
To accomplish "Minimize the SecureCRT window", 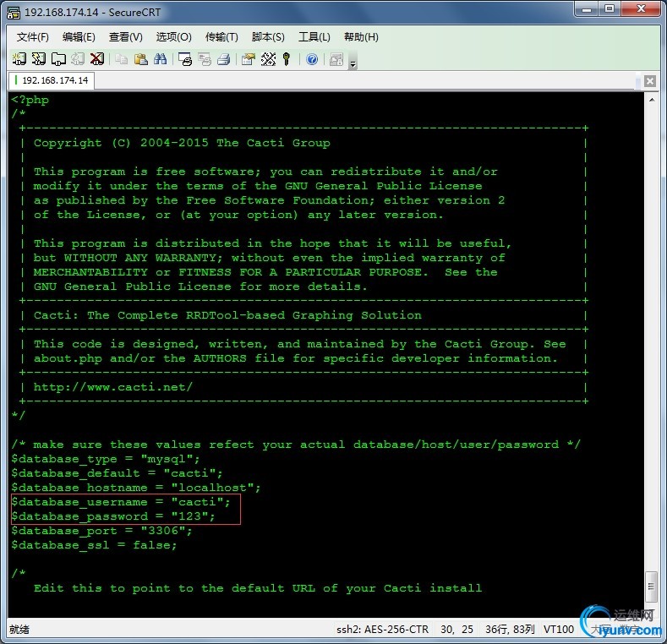I will pyautogui.click(x=587, y=9).
